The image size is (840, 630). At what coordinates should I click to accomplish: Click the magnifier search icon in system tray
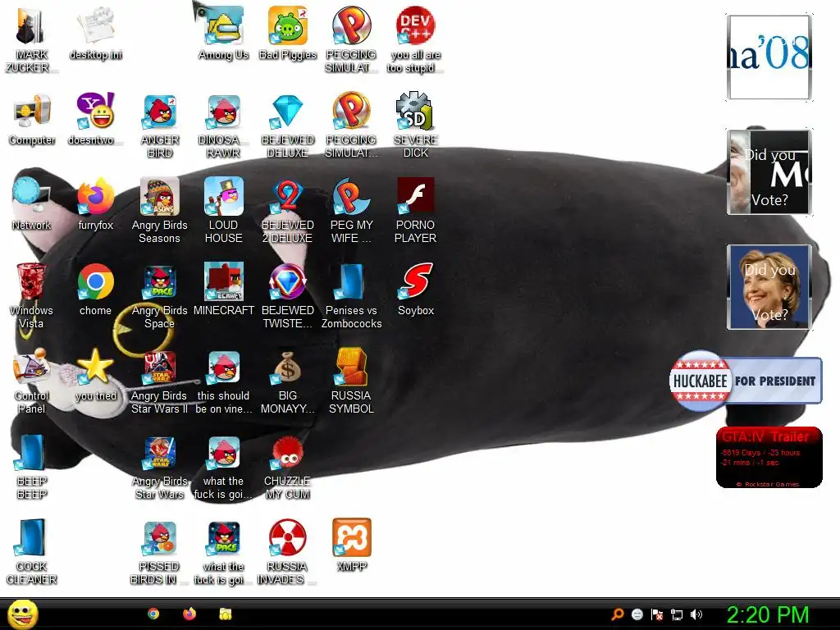(617, 614)
